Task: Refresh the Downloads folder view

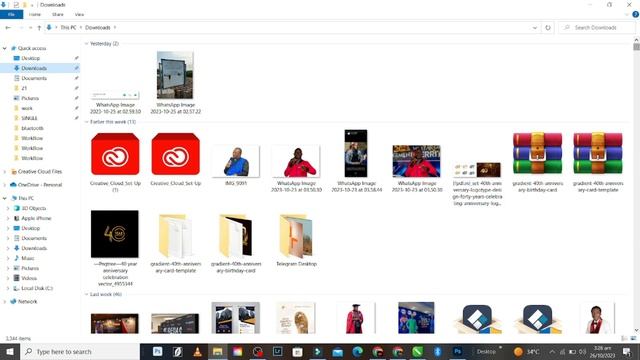Action: click(548, 28)
